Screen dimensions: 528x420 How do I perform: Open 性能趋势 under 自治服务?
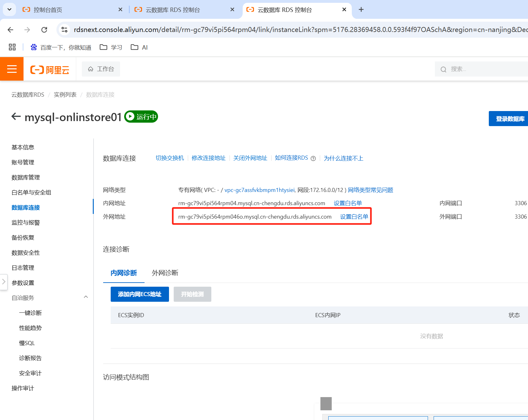point(30,328)
